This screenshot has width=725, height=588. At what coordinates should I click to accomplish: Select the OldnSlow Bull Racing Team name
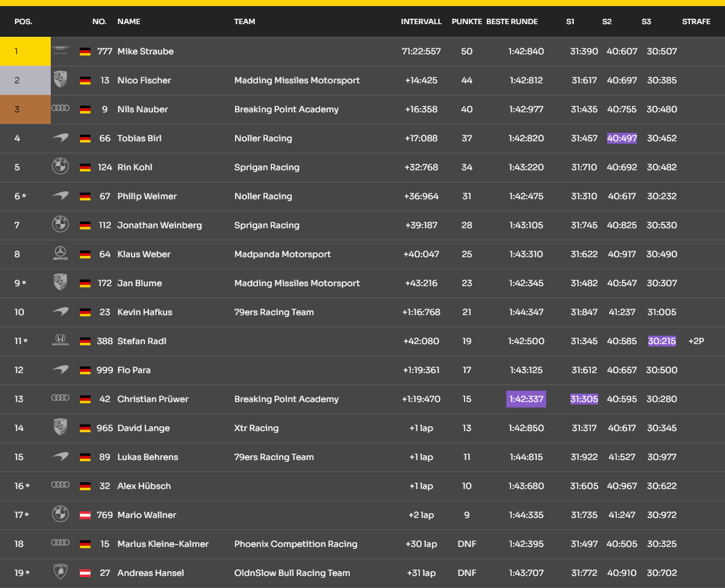click(292, 573)
